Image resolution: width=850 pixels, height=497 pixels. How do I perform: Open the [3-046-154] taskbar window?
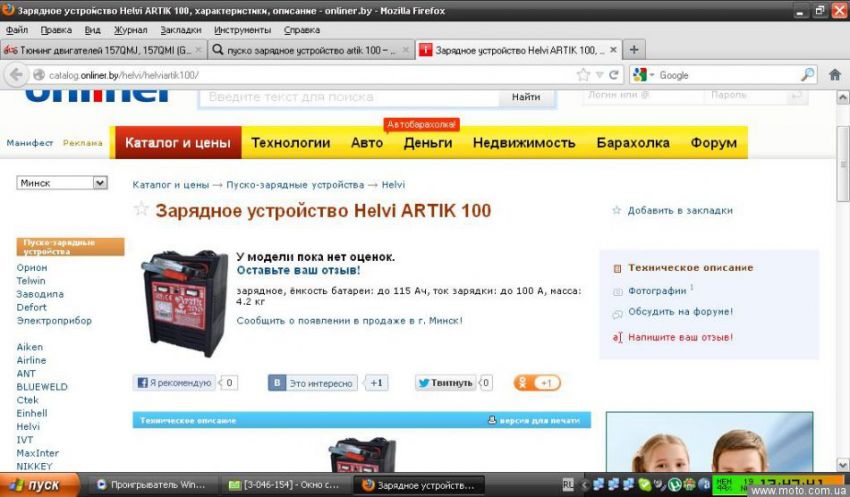(284, 485)
